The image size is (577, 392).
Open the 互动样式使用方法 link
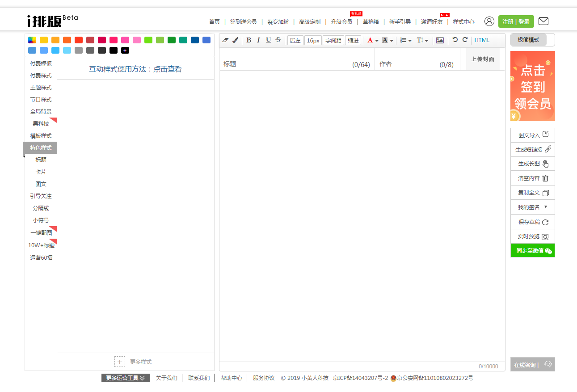(x=135, y=69)
